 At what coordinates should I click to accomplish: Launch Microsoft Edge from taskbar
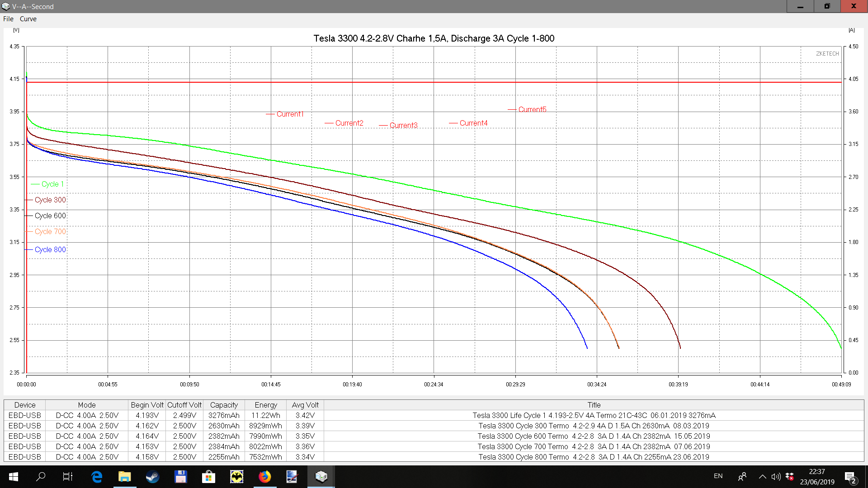pos(97,477)
